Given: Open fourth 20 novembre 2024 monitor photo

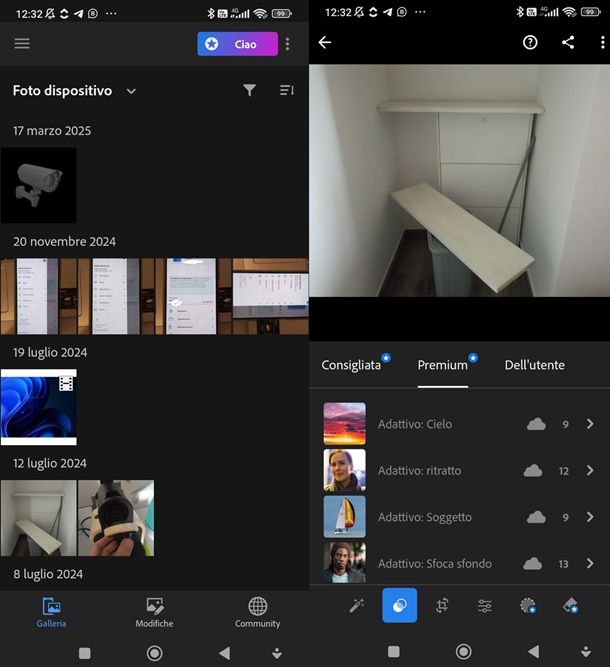Looking at the screenshot, I should [271, 296].
